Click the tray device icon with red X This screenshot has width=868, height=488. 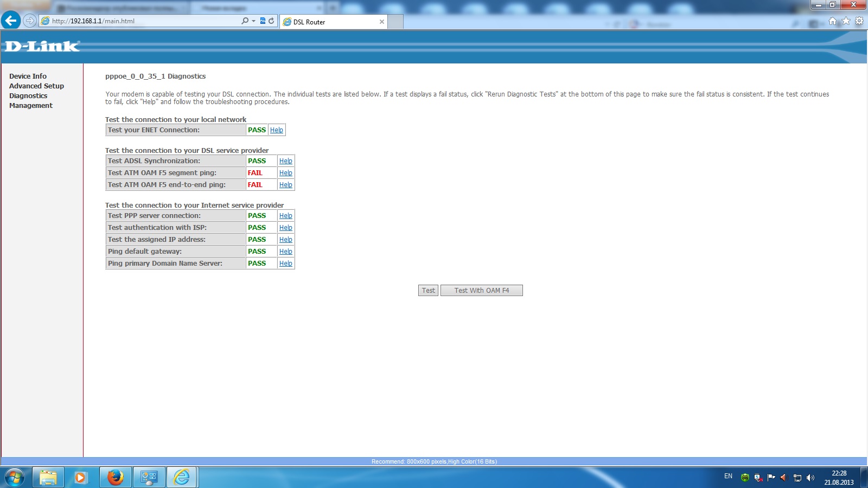[758, 478]
